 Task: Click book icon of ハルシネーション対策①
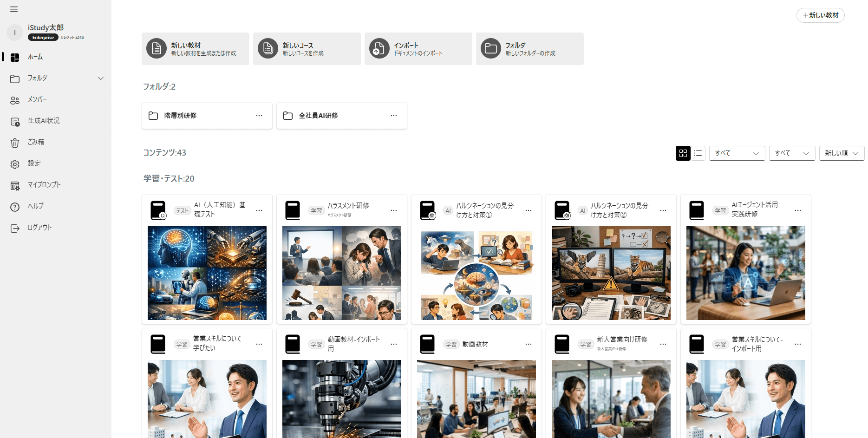click(427, 210)
